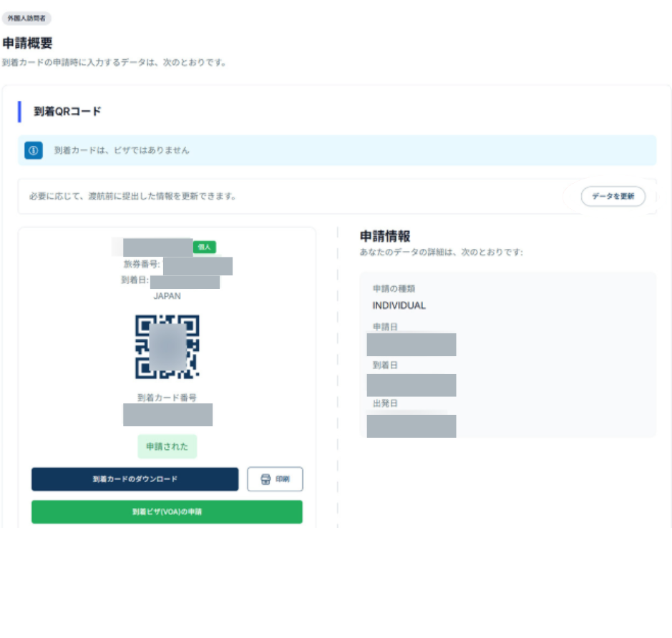
Task: Click the 申請情報 heading
Action: [x=385, y=236]
